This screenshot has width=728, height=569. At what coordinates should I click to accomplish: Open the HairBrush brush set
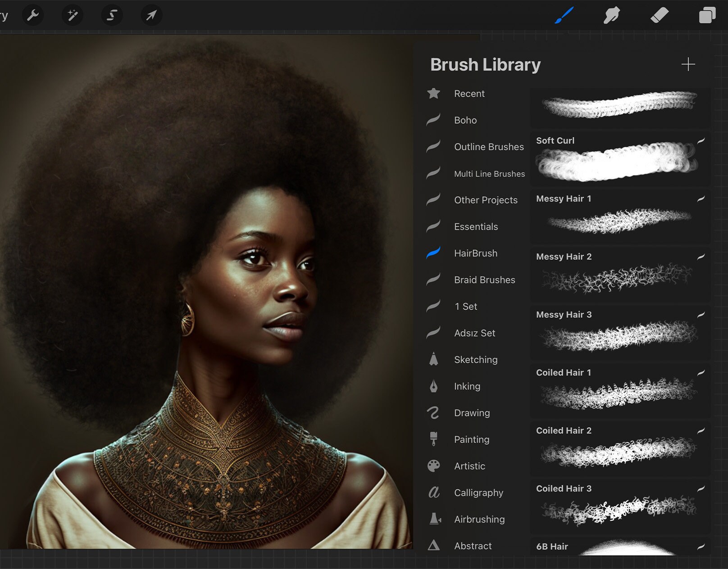pyautogui.click(x=475, y=253)
